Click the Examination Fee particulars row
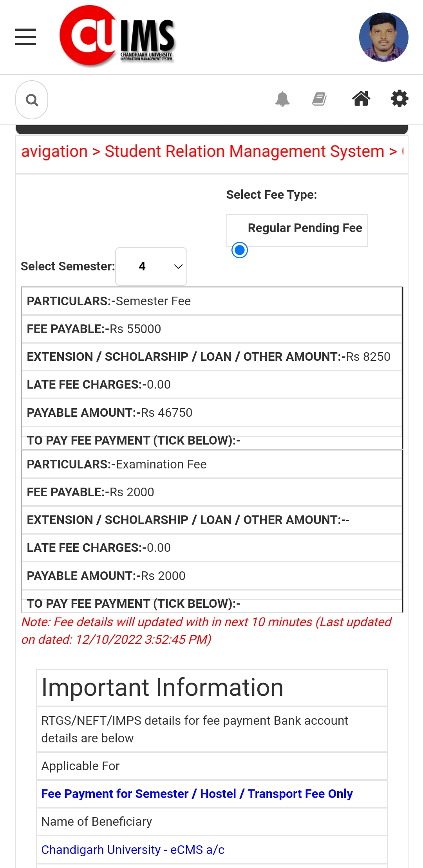 (x=211, y=464)
